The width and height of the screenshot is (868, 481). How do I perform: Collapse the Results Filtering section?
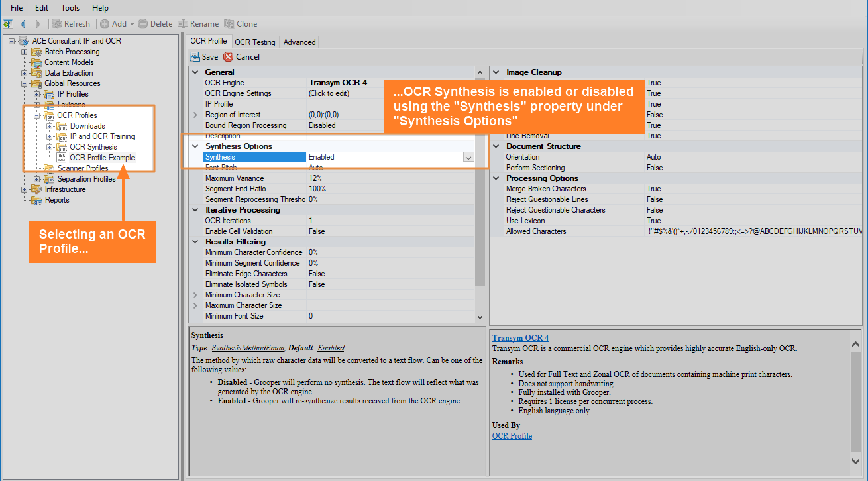coord(195,242)
